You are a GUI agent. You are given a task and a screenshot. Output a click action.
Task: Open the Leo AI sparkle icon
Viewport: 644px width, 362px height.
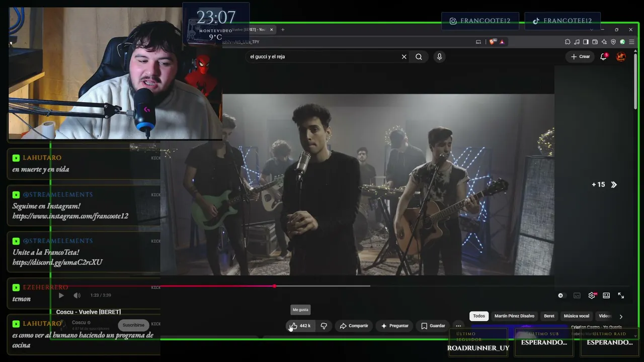tap(604, 42)
